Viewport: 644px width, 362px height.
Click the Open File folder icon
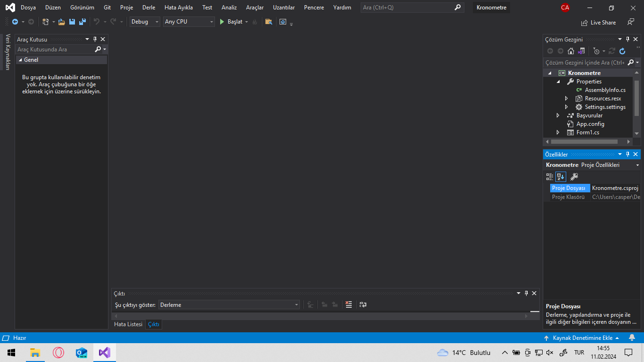pyautogui.click(x=61, y=22)
